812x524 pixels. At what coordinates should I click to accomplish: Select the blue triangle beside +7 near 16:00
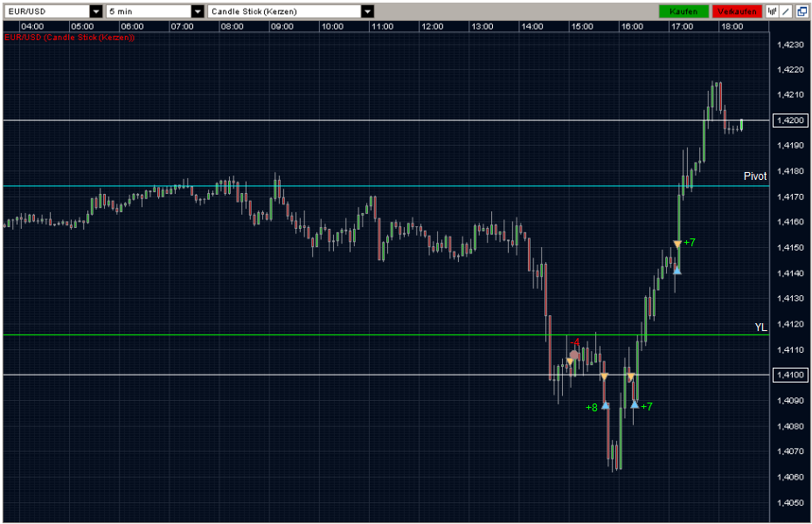click(635, 404)
